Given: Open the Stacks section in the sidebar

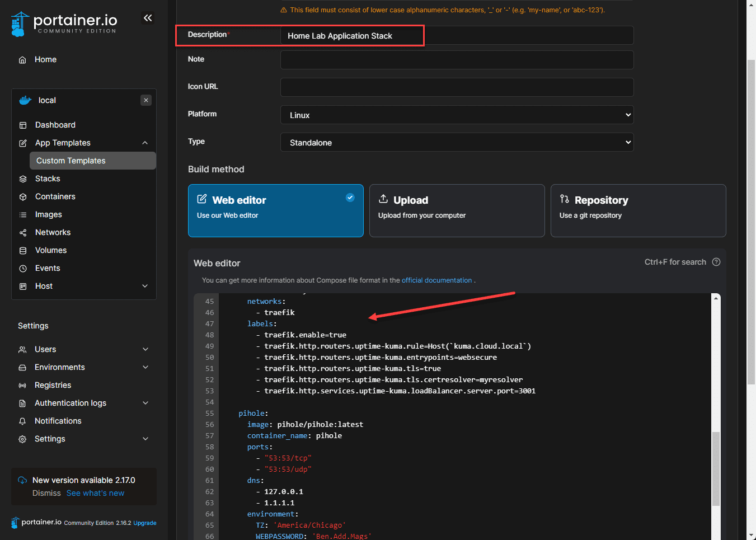Looking at the screenshot, I should 48,178.
